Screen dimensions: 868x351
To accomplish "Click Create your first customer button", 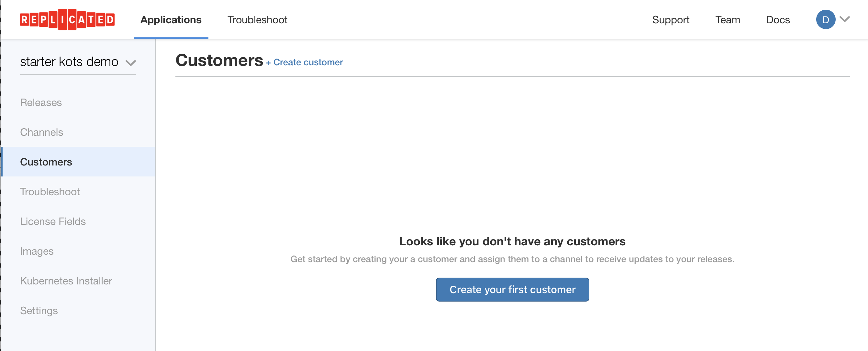I will click(x=512, y=289).
